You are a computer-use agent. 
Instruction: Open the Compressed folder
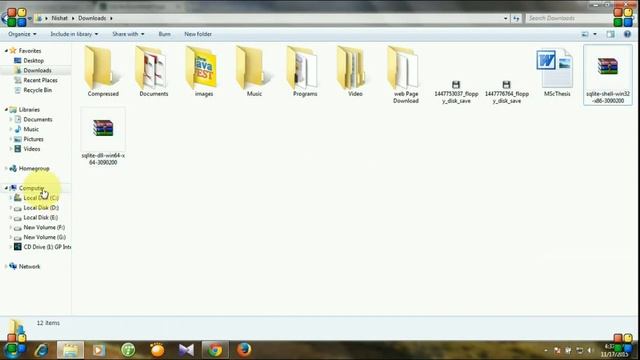[x=103, y=72]
